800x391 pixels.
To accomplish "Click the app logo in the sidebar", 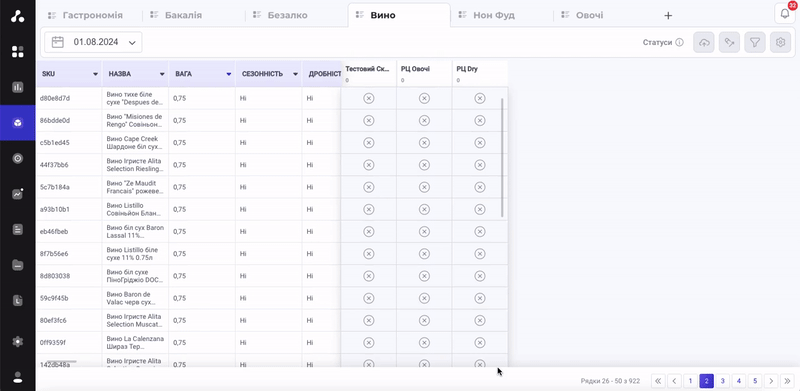I will (17, 16).
